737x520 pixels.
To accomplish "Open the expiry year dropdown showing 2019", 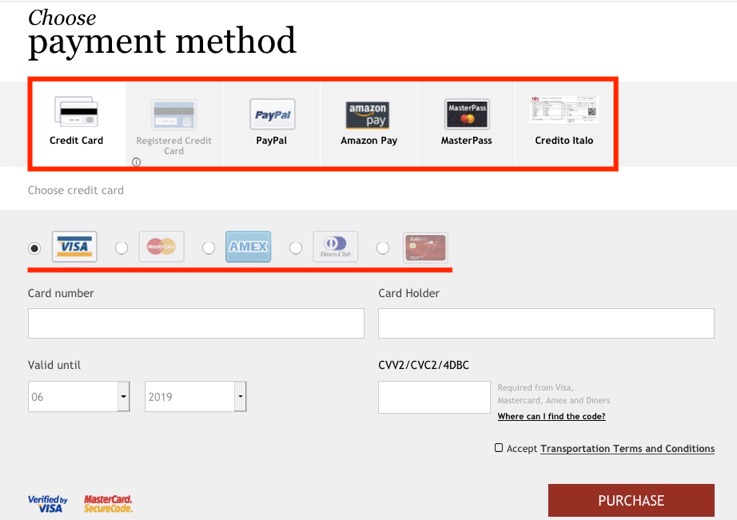I will point(196,396).
